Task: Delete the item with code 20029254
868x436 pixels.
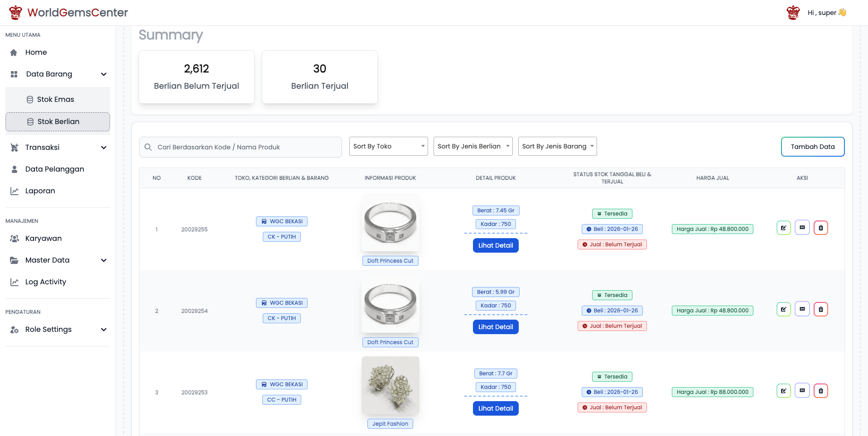Action: pos(820,309)
